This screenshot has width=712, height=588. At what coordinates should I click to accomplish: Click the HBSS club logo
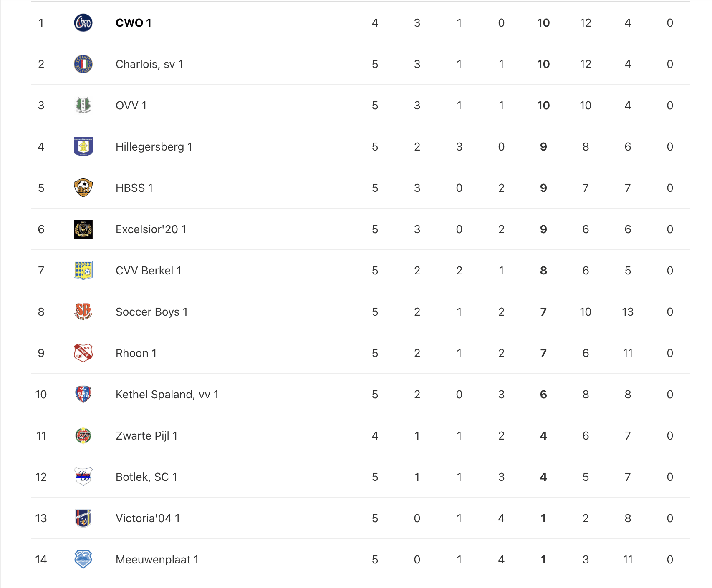83,188
